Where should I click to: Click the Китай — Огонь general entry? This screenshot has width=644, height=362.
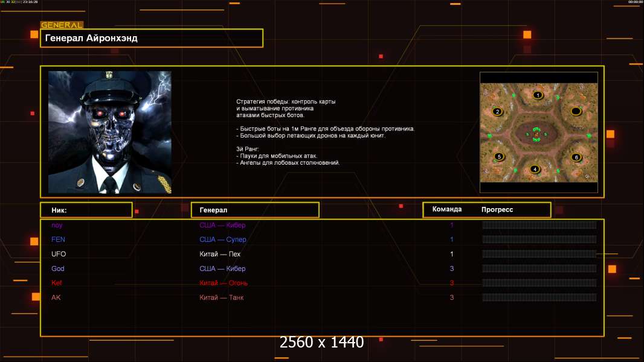[x=224, y=283]
